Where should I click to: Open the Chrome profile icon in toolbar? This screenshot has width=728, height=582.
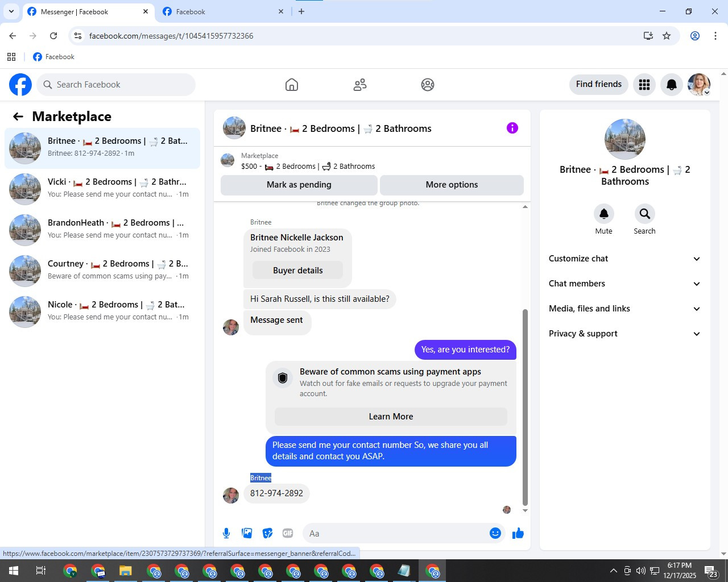click(695, 36)
